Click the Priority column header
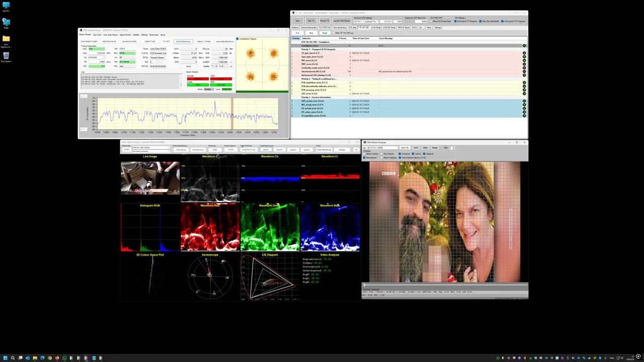Image resolution: width=644 pixels, height=362 pixels. coord(296,38)
